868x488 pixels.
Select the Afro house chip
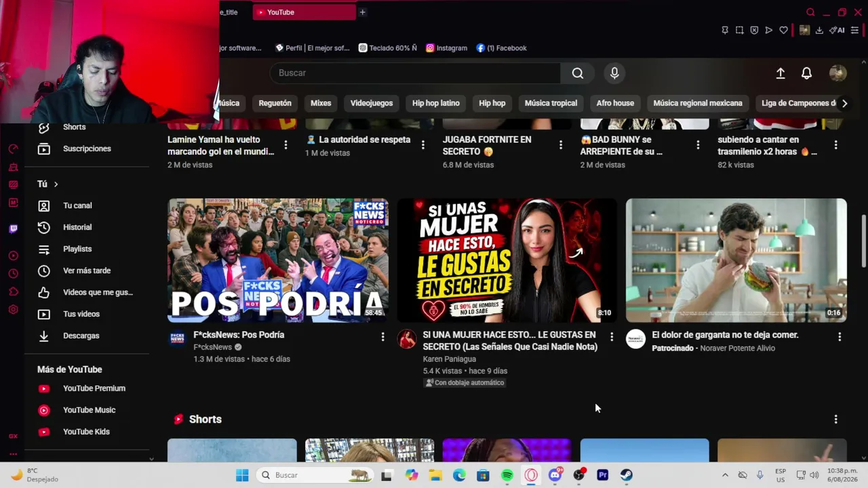tap(615, 103)
